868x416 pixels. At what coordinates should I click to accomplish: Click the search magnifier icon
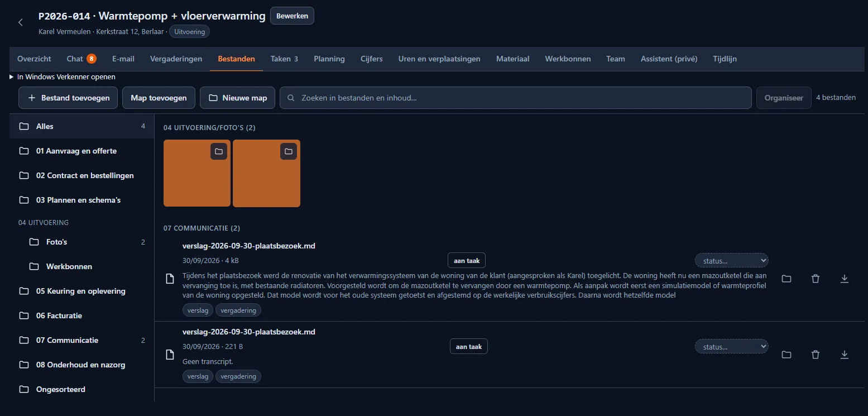tap(291, 98)
